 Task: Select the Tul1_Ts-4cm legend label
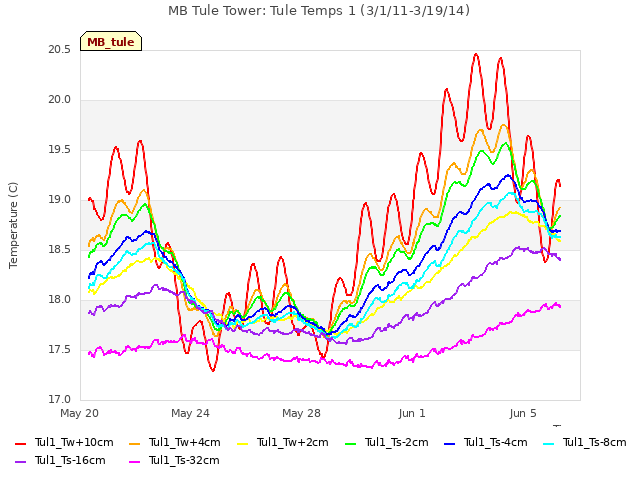[x=496, y=442]
